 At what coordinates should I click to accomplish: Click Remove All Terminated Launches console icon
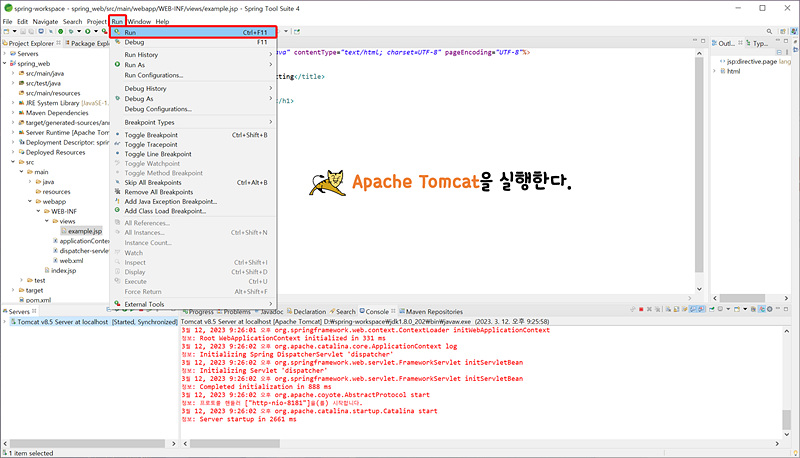coord(658,309)
